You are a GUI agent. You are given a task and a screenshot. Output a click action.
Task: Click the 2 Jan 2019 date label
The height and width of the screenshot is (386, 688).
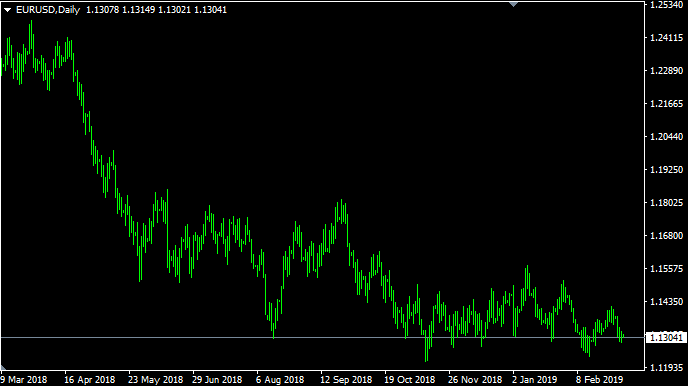[x=534, y=379]
